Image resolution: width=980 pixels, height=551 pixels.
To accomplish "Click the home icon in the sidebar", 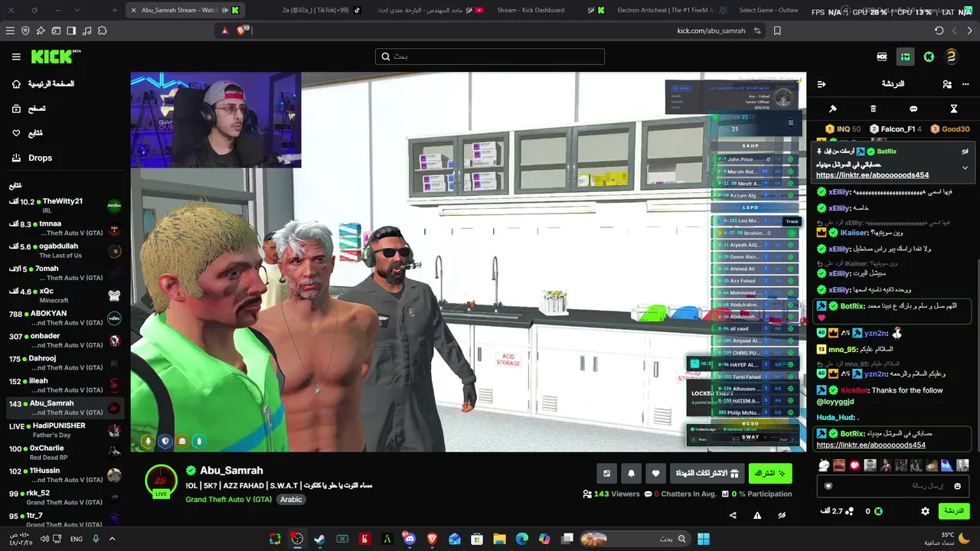I will (x=16, y=83).
